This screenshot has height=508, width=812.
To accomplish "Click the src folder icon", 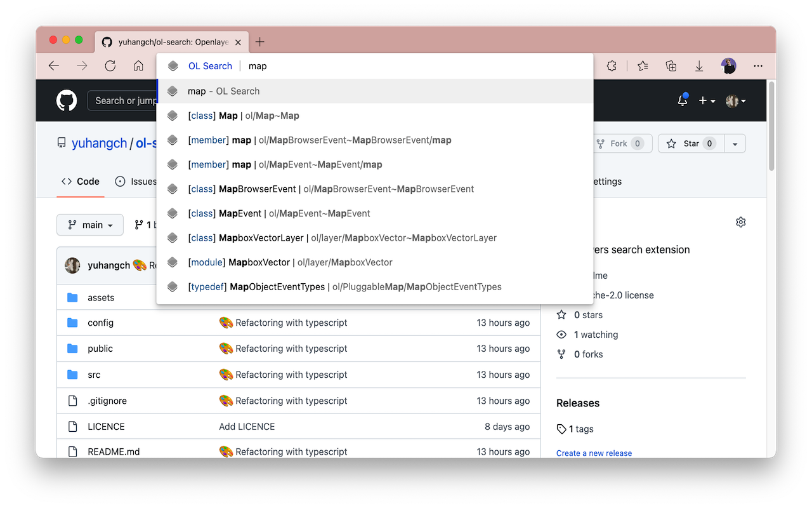I will coord(72,375).
